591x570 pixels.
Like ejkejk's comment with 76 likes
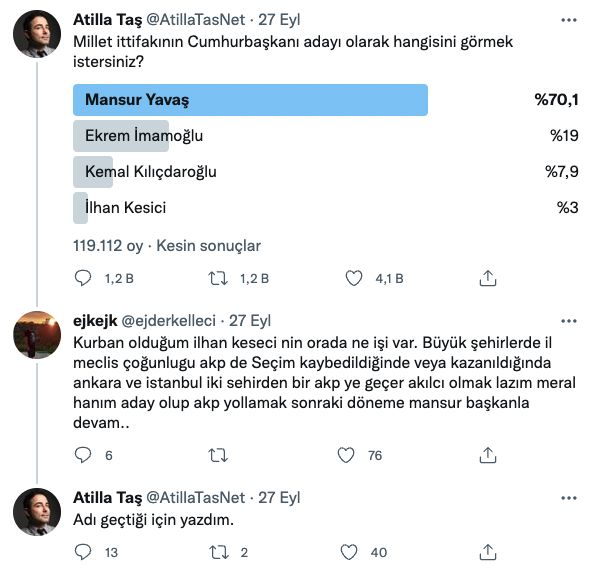(346, 455)
